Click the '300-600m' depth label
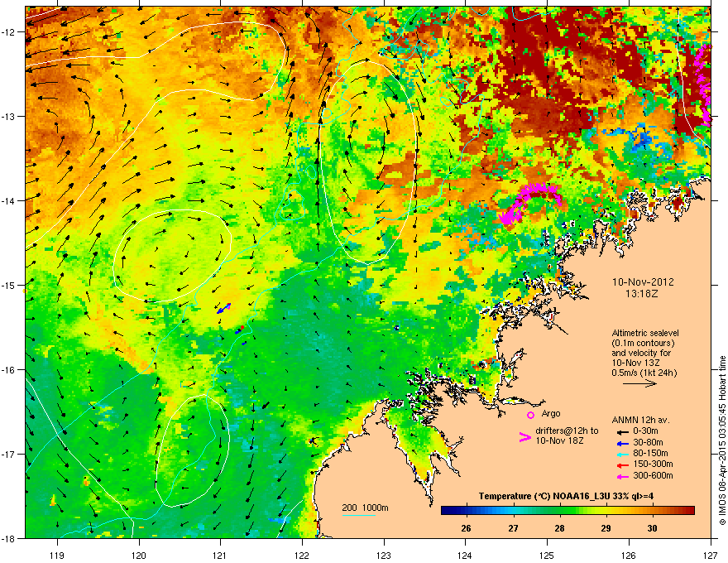The image size is (728, 563). (653, 476)
